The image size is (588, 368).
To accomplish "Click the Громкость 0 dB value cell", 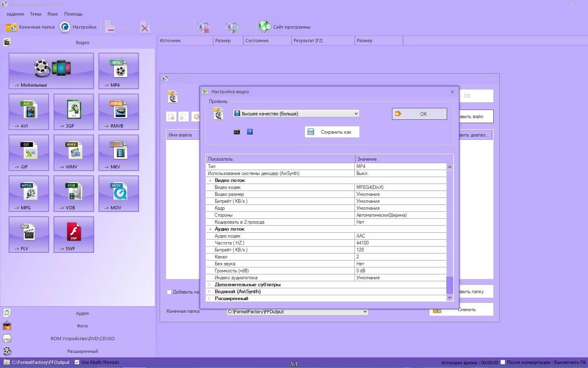I will point(401,271).
